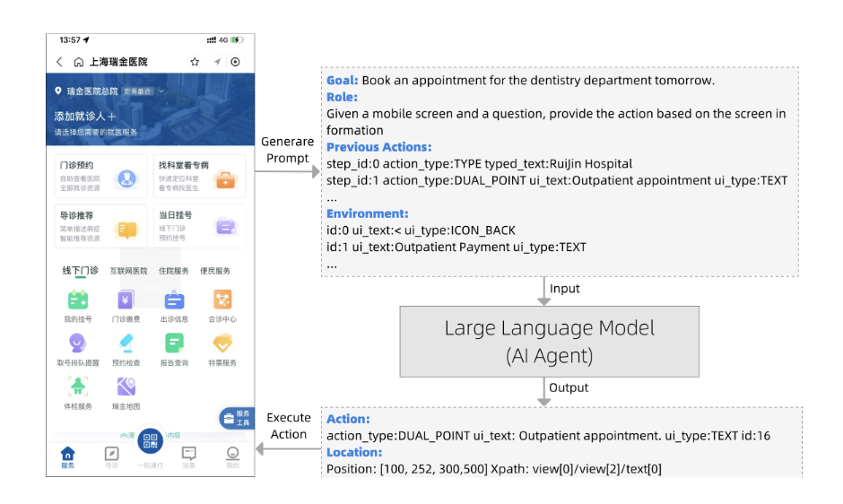Expand the 瑞金医院总院 campus chevron
Screen dimensions: 843x504
(161, 91)
